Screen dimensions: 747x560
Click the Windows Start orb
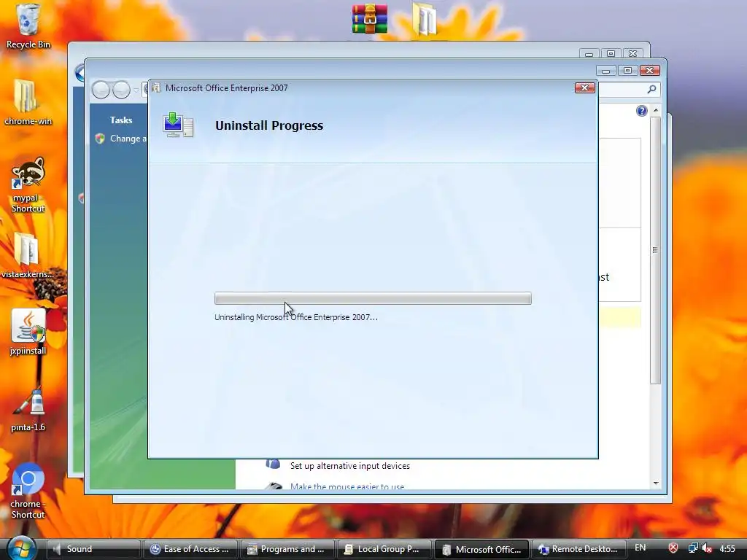tap(21, 548)
